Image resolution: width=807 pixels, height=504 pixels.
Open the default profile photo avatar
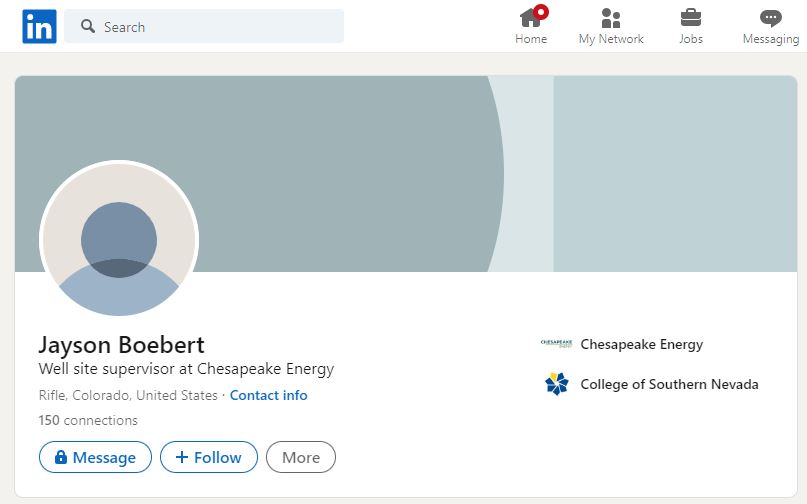point(119,240)
